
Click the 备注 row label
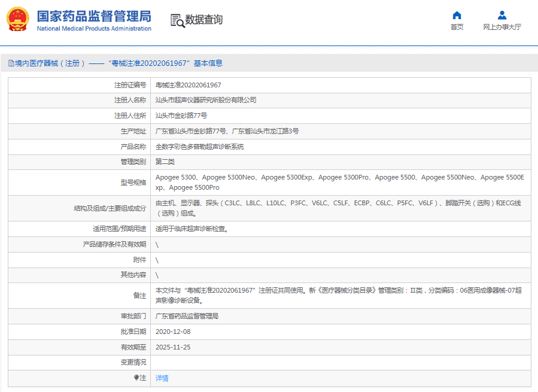coord(139,295)
